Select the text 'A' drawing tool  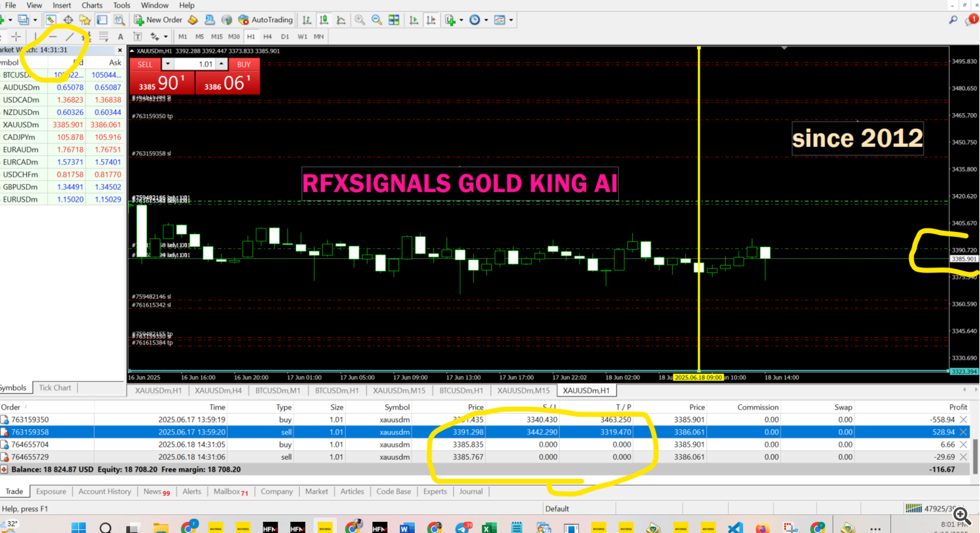pyautogui.click(x=120, y=37)
